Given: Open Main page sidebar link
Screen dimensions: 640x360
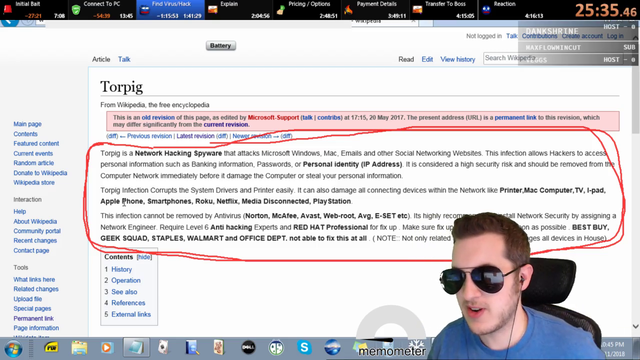Looking at the screenshot, I should click(27, 124).
